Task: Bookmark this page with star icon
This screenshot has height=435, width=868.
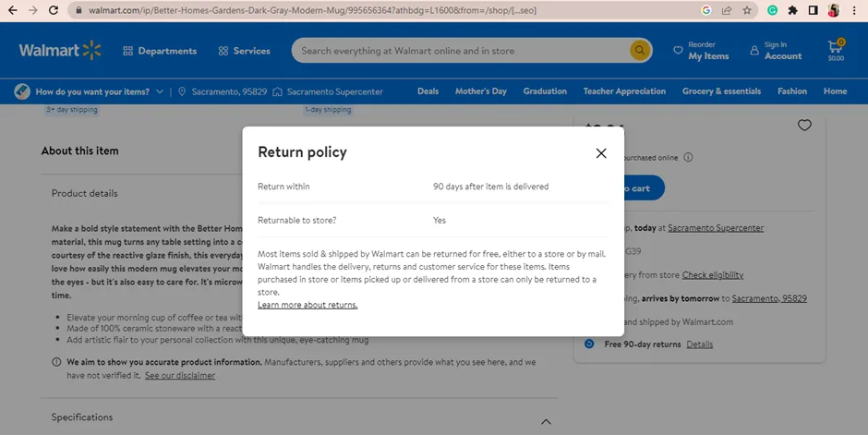Action: coord(747,10)
